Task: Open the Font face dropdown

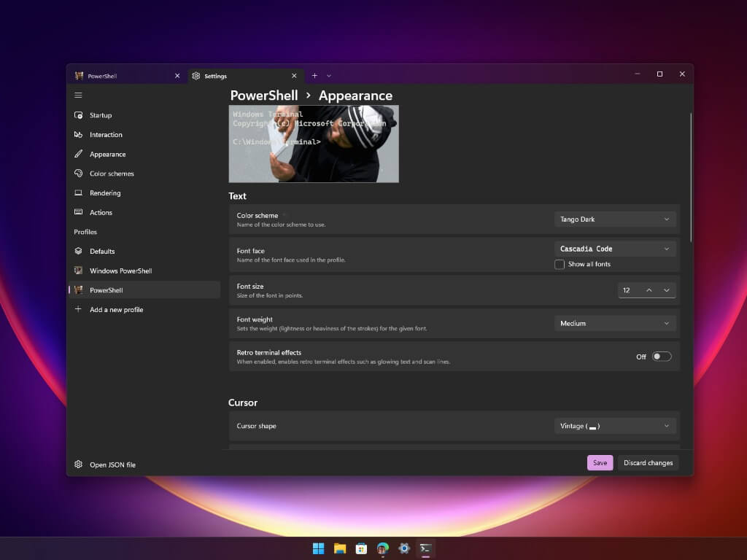Action: [615, 249]
